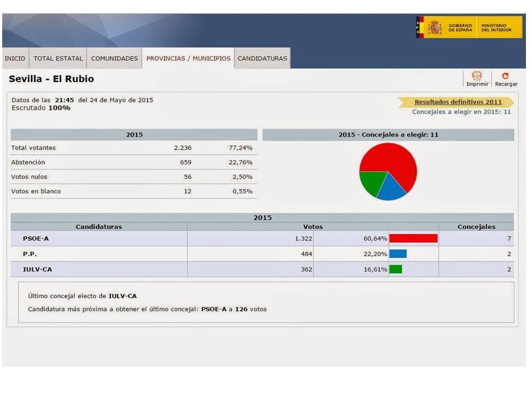
Task: Click the green IULV-CA percentage bar
Action: 396,269
